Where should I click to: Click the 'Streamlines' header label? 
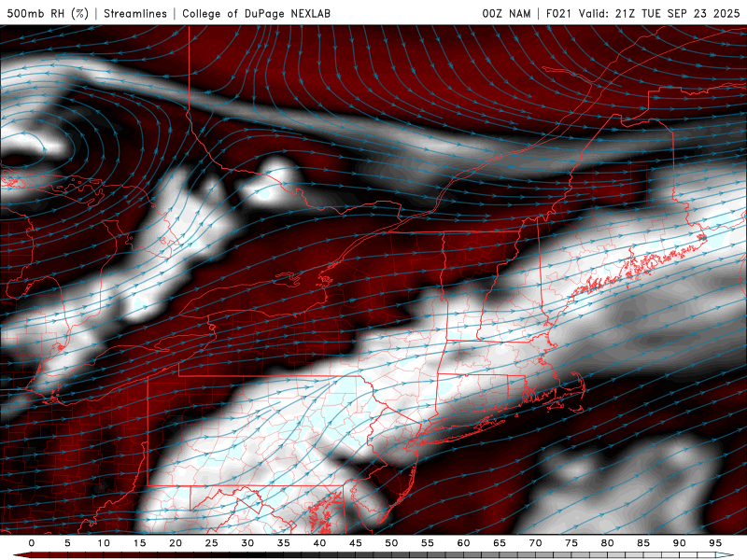[135, 13]
